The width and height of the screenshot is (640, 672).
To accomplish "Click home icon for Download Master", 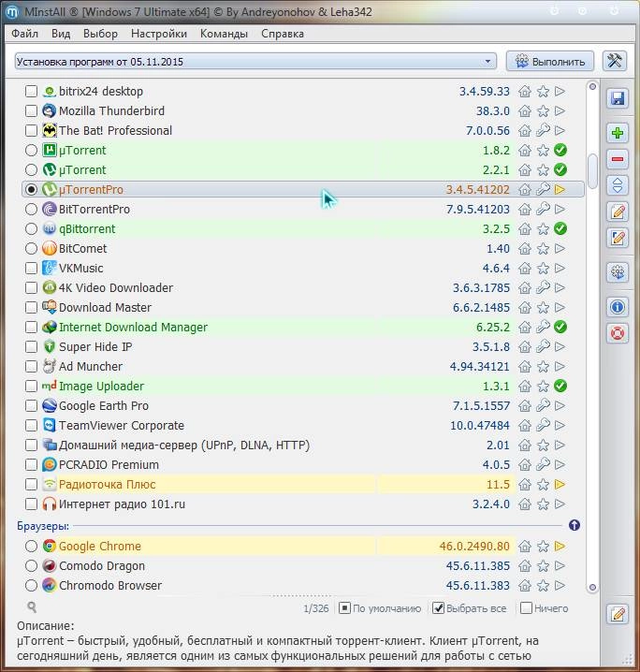I will [x=525, y=308].
